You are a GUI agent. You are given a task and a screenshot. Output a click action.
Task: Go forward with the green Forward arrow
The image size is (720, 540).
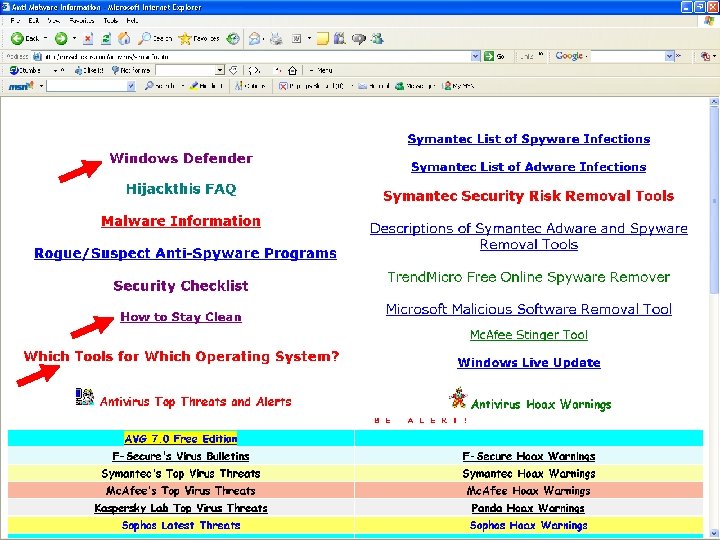pyautogui.click(x=61, y=39)
